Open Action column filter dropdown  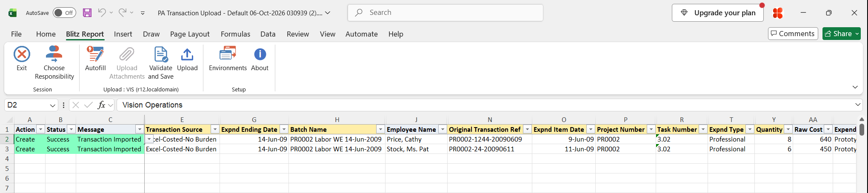tap(41, 129)
